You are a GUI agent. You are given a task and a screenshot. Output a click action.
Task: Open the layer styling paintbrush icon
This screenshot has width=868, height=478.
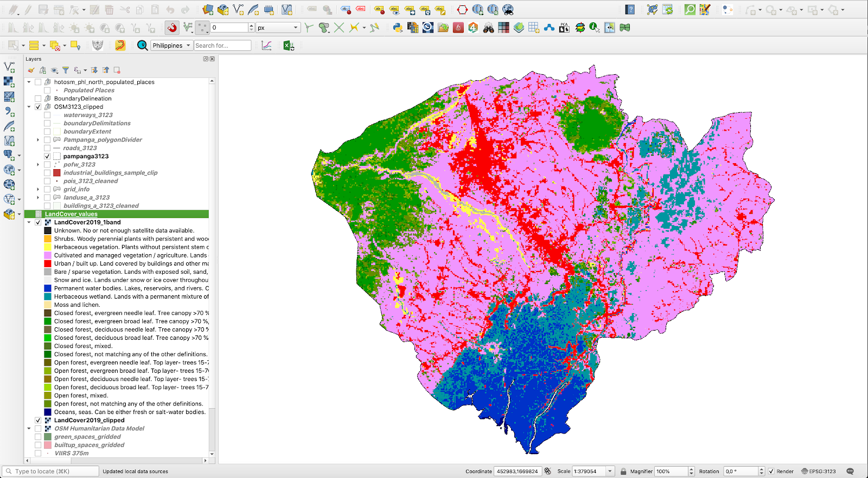point(31,70)
